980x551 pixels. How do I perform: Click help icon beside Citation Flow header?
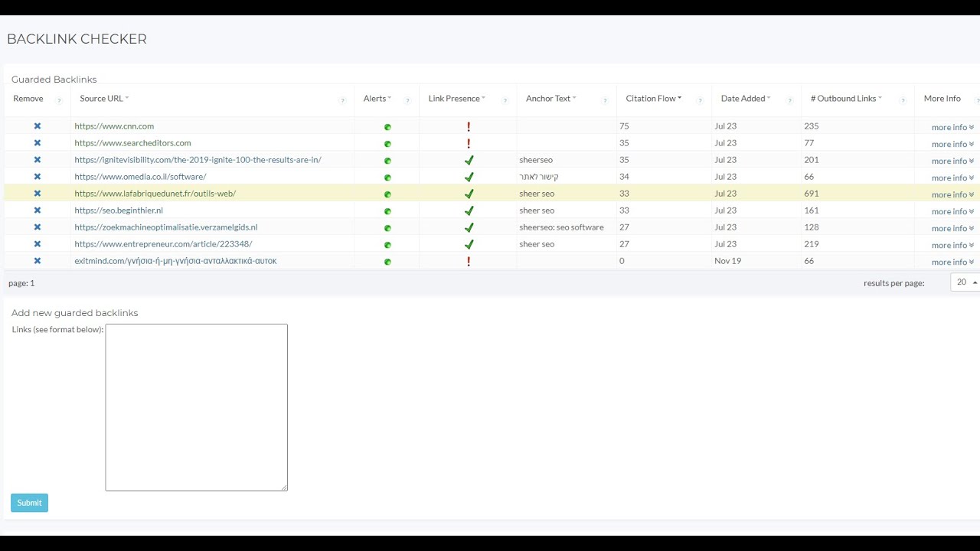point(700,101)
